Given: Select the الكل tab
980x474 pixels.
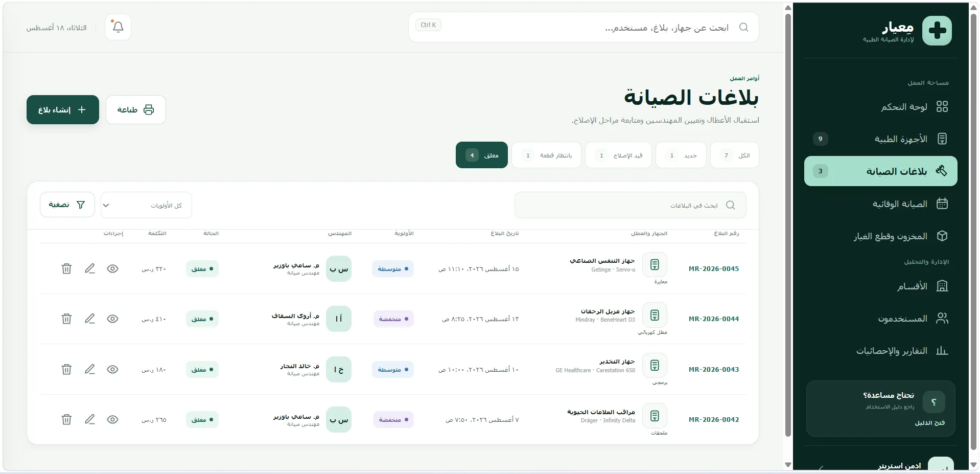Looking at the screenshot, I should (735, 155).
